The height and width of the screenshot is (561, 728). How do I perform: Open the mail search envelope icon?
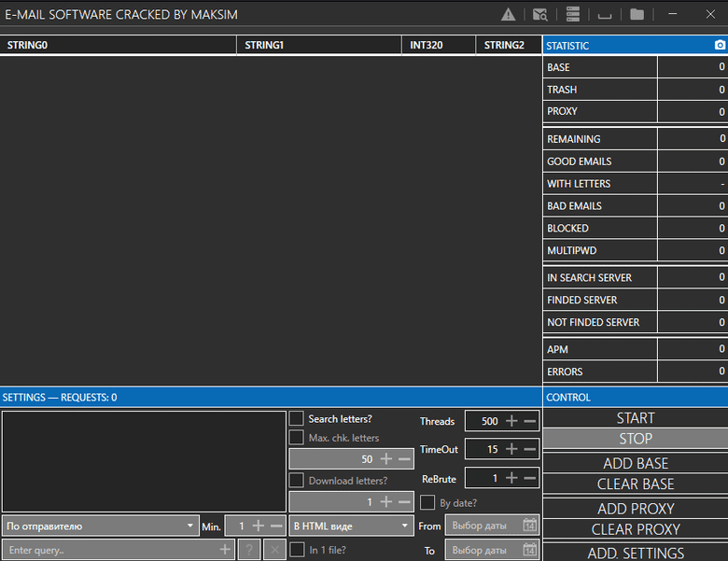(x=539, y=14)
